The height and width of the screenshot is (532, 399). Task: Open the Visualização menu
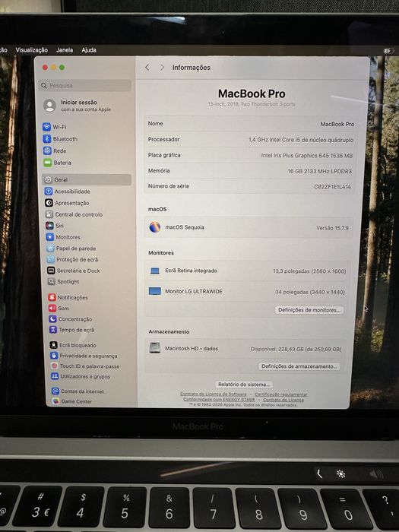(x=32, y=50)
